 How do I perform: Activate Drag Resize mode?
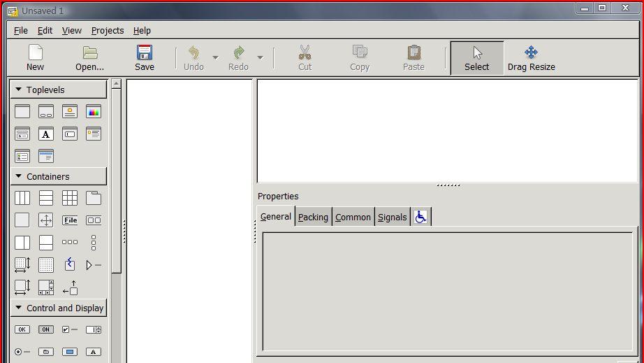point(531,58)
